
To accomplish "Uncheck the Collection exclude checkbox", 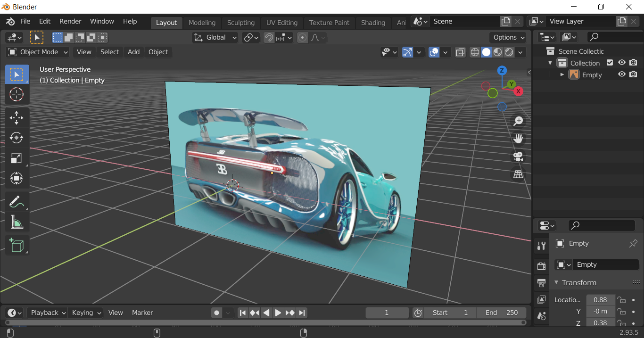I will (x=610, y=63).
